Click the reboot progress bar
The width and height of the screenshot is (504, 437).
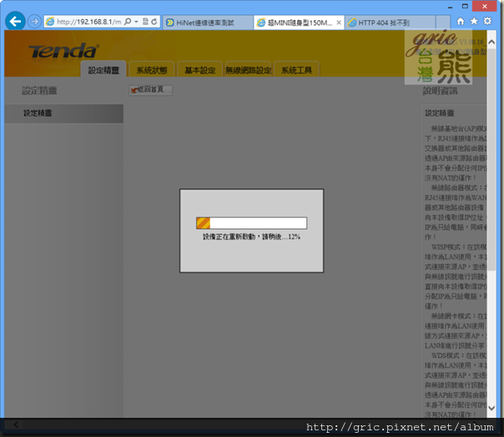pyautogui.click(x=252, y=223)
